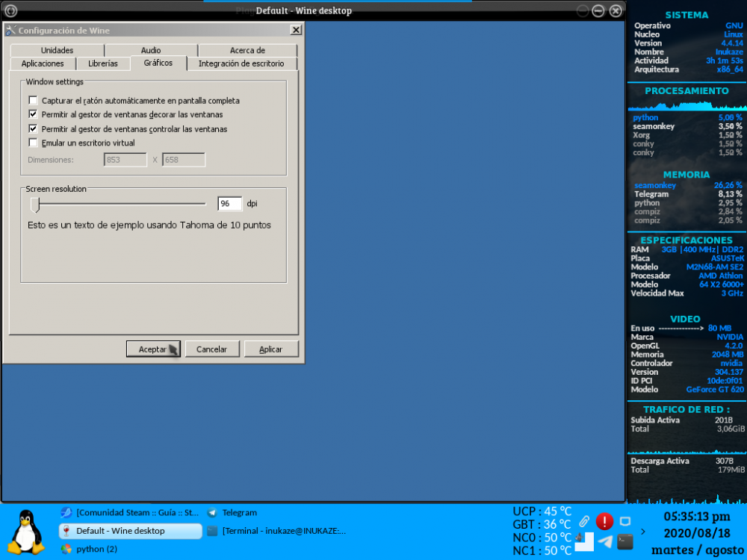Click the terminal tray icon

(625, 542)
